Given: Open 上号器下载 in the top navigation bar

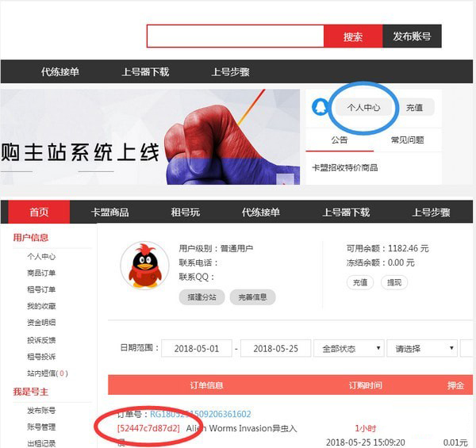Looking at the screenshot, I should point(145,72).
